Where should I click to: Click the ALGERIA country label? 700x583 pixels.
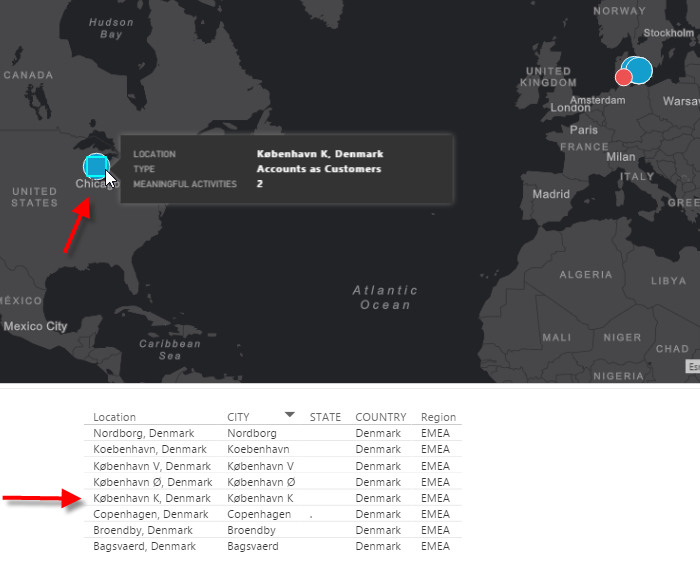click(x=586, y=275)
